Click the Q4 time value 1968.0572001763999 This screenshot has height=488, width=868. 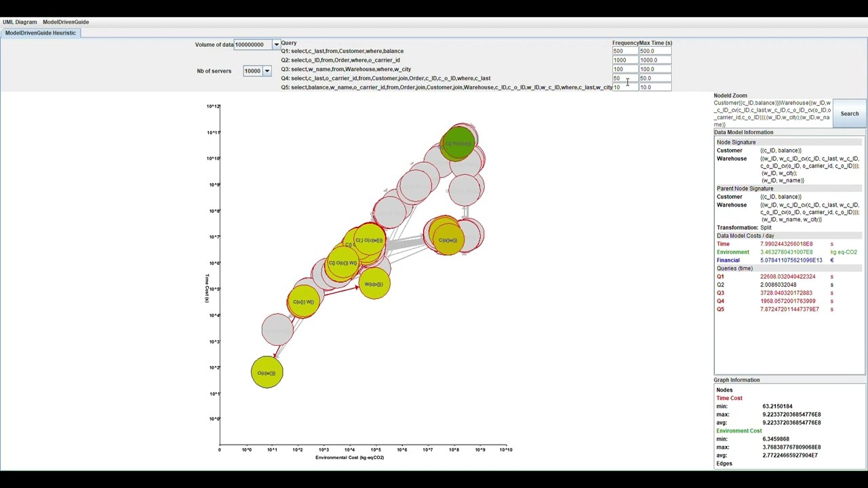pyautogui.click(x=787, y=301)
